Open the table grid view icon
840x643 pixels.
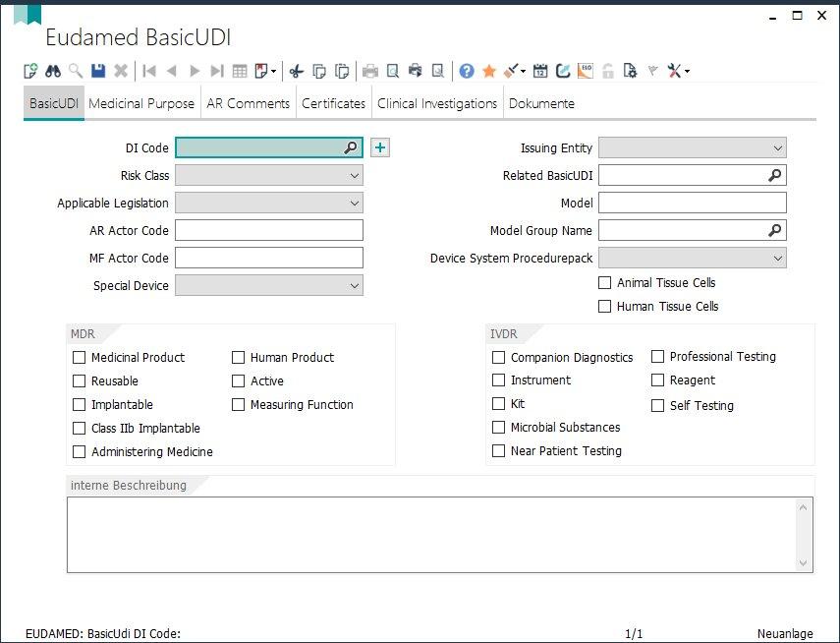pos(240,71)
